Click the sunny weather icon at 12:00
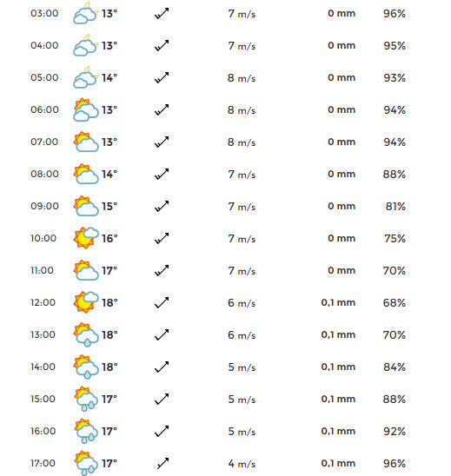This screenshot has width=451, height=476. [86, 302]
